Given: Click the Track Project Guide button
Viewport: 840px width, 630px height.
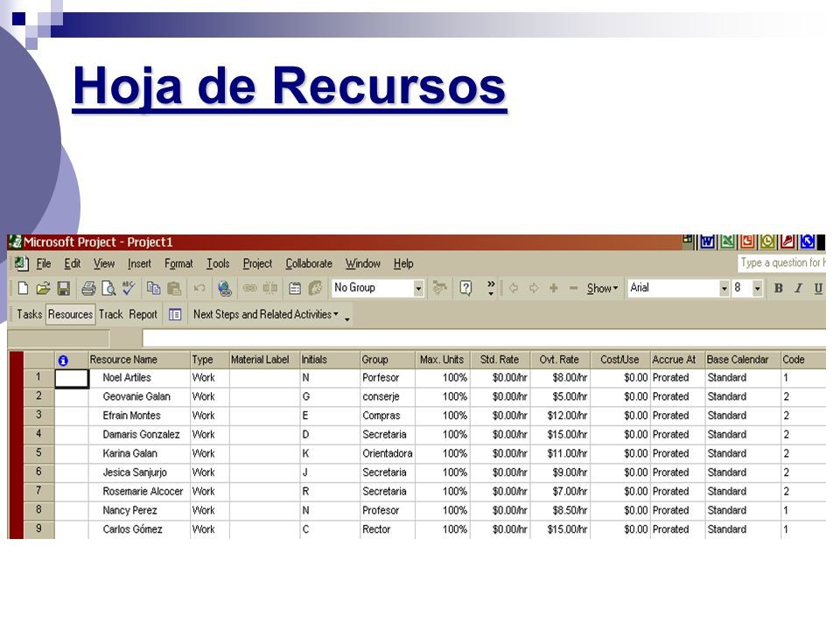Looking at the screenshot, I should (111, 314).
